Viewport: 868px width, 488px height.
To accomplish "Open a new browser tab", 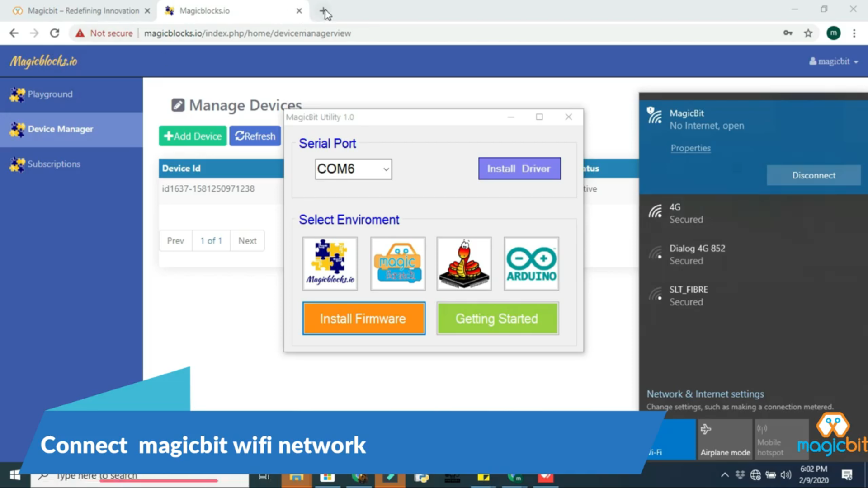I will pos(324,11).
